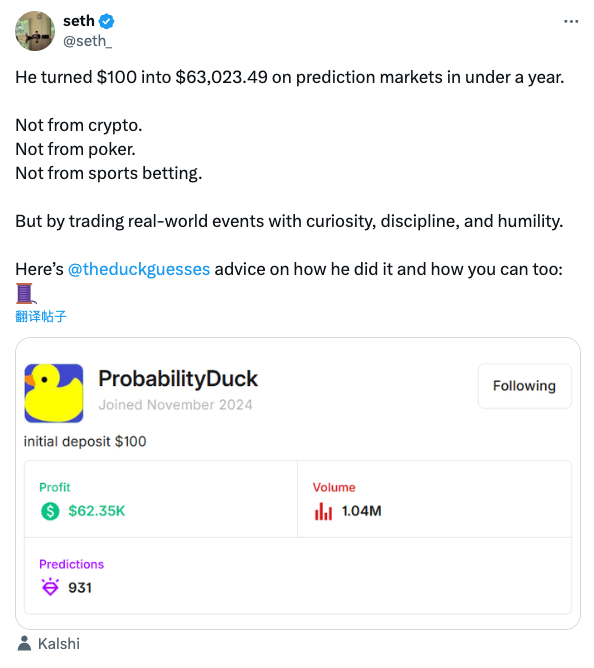594x668 pixels.
Task: Click the red bar chart Volume icon
Action: tap(323, 511)
